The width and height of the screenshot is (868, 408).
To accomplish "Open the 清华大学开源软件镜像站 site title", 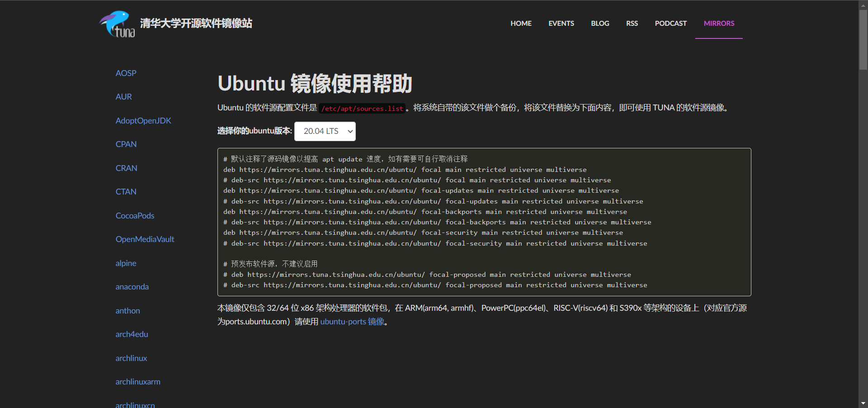I will pos(196,23).
